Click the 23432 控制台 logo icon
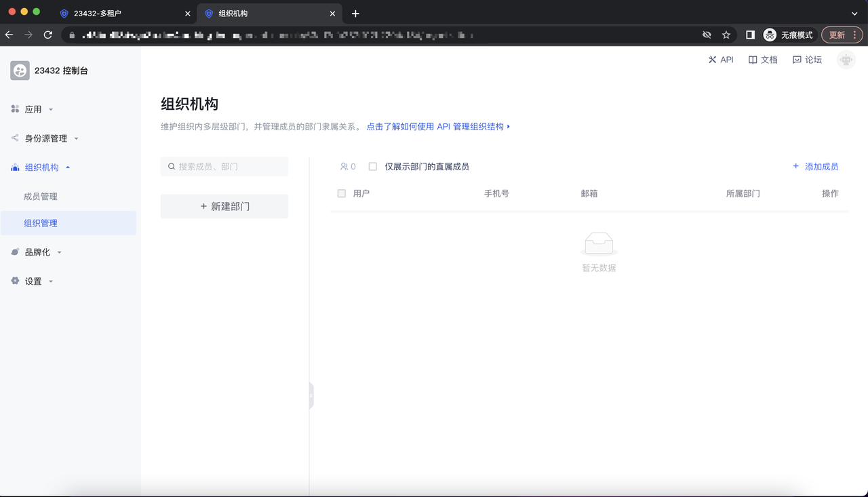 [x=20, y=71]
